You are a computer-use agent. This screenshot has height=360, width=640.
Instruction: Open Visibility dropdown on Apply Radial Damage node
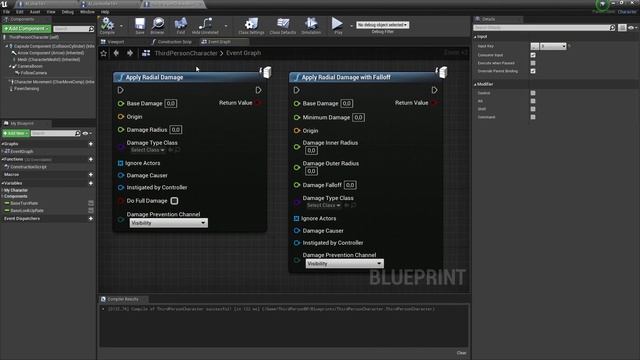point(169,223)
